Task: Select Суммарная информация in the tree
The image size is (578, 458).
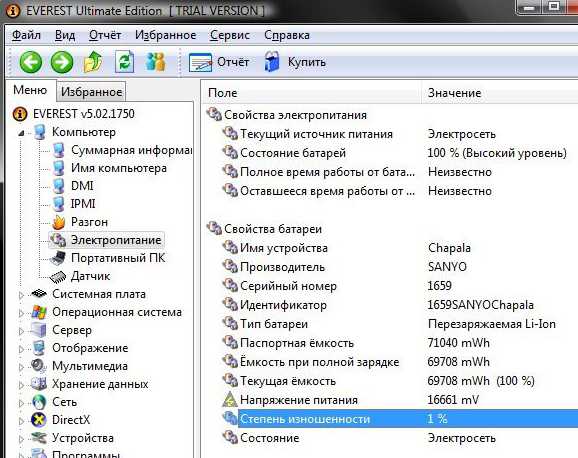Action: 131,150
